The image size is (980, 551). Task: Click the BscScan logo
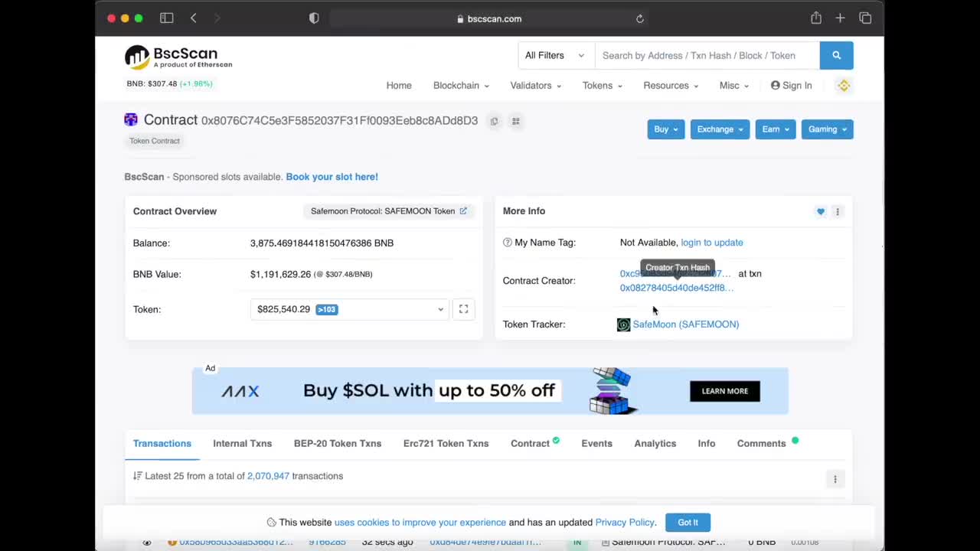click(178, 57)
